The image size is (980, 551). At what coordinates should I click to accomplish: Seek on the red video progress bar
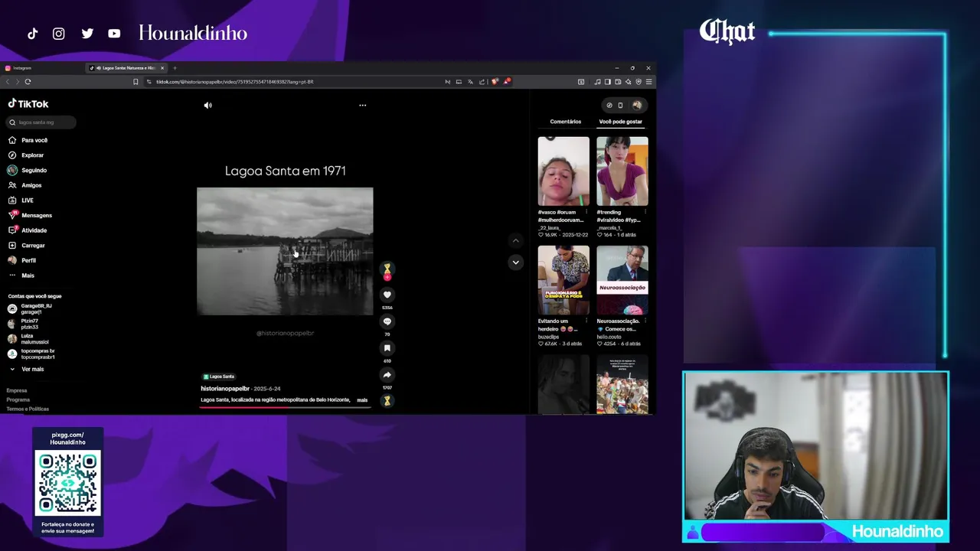pyautogui.click(x=285, y=406)
